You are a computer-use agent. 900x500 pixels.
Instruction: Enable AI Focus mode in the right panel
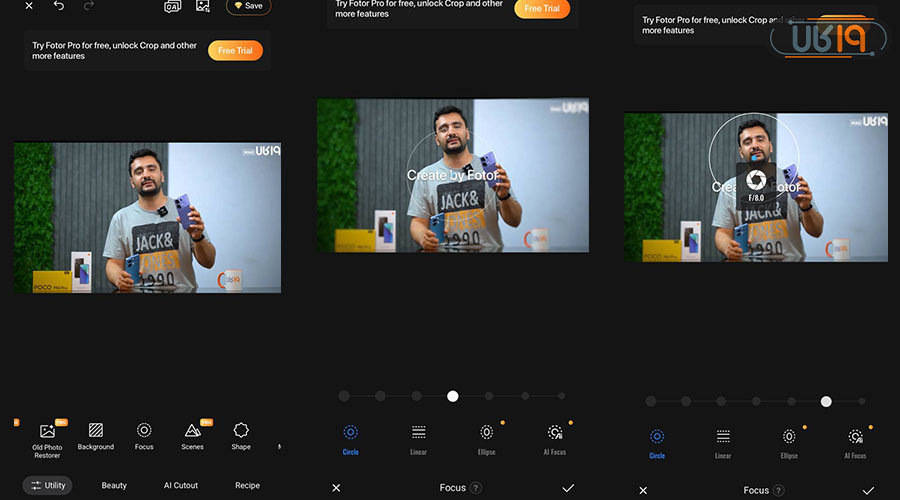click(x=855, y=442)
